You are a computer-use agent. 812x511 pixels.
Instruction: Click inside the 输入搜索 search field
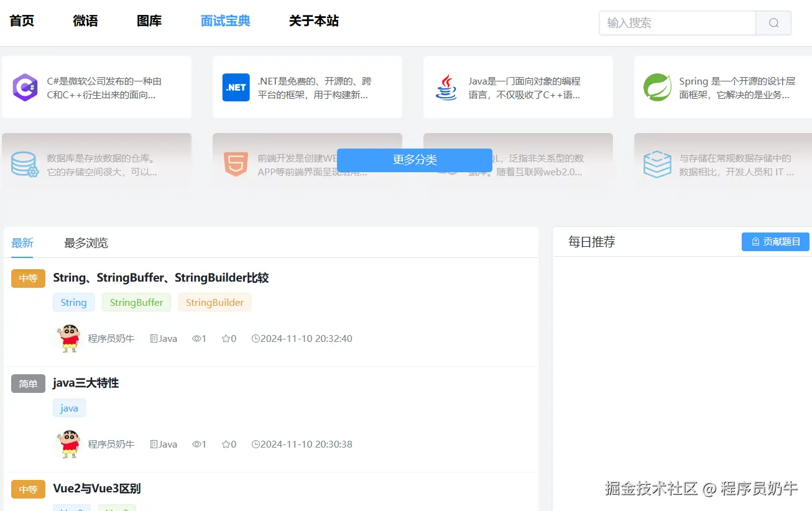tap(671, 22)
